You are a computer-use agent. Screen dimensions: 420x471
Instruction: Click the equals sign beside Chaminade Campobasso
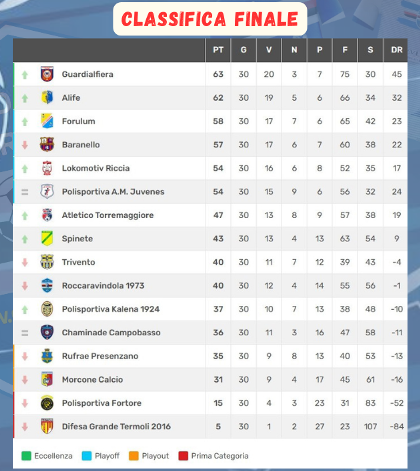25,333
